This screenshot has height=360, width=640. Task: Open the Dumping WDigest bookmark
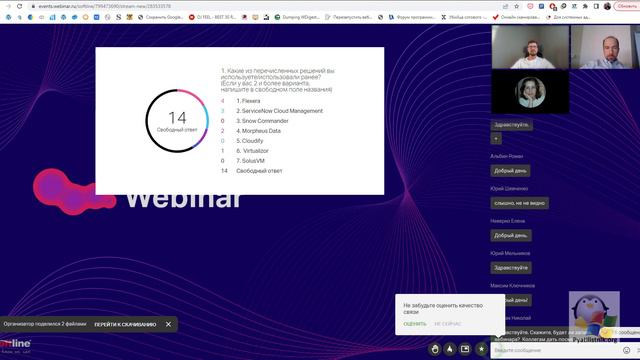[x=297, y=17]
